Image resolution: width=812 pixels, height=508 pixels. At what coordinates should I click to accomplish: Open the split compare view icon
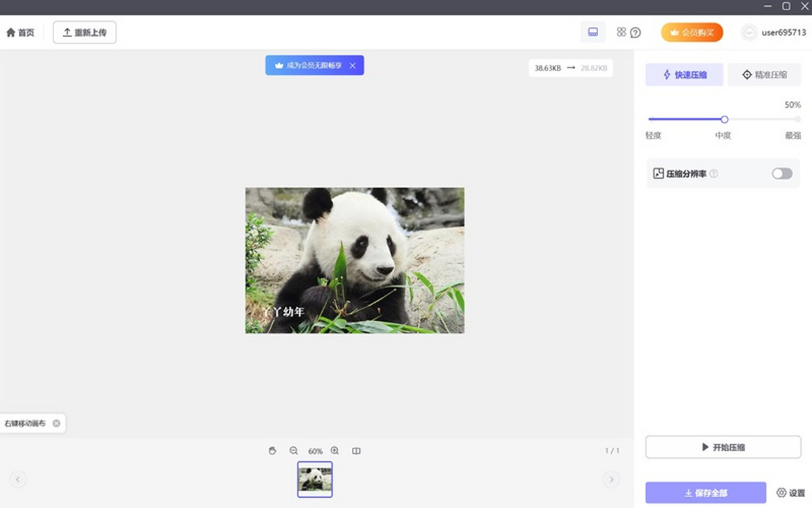coord(357,450)
